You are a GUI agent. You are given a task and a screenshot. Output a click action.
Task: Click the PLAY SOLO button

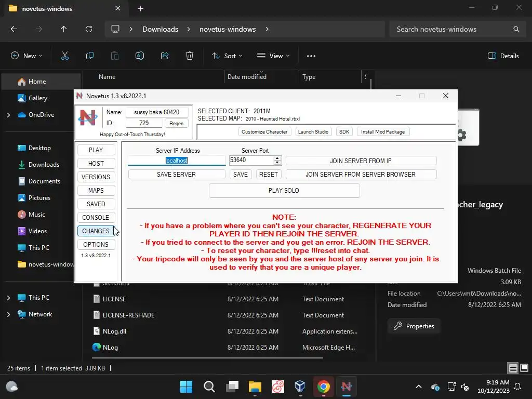click(x=284, y=191)
